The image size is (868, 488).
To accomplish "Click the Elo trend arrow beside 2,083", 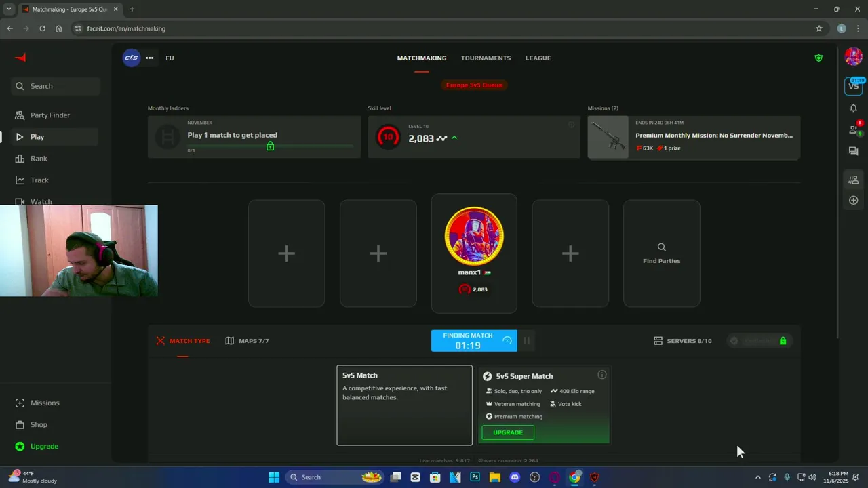I will point(454,138).
